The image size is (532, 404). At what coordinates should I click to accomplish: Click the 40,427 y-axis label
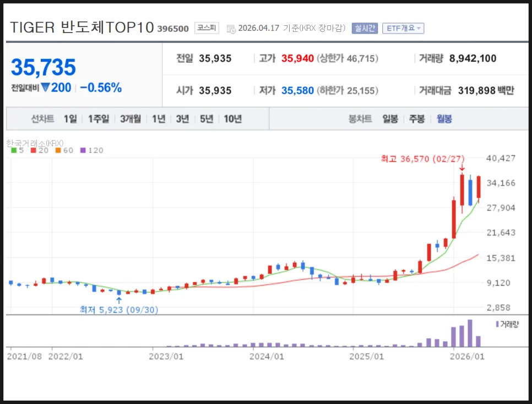tap(501, 159)
